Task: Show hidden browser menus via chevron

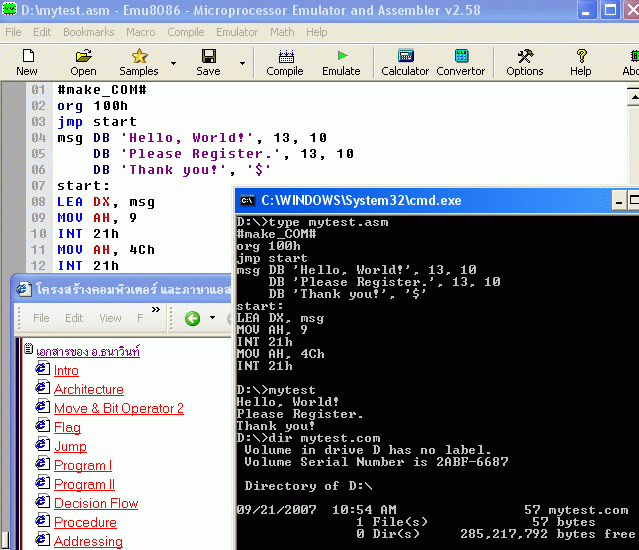Action: [x=155, y=311]
